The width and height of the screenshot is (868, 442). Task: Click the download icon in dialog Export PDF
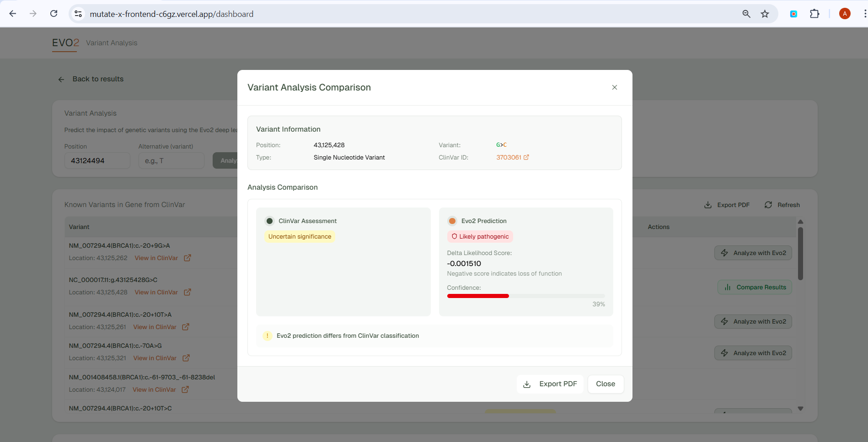coord(527,384)
